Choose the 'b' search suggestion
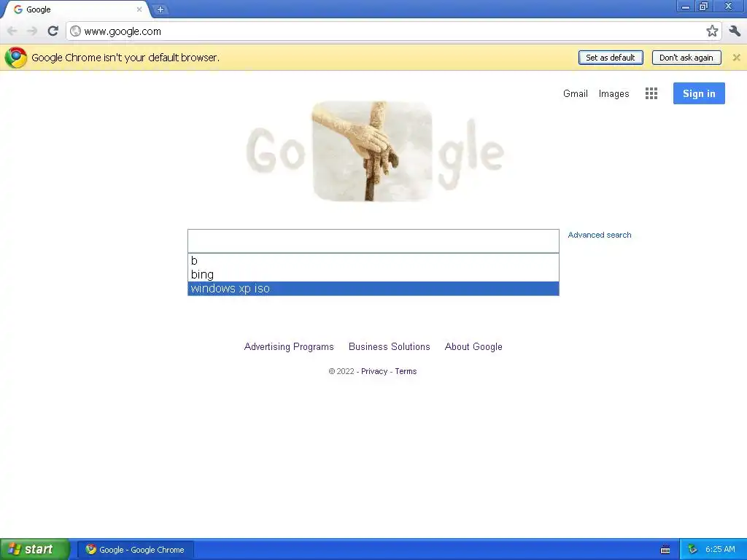 coord(373,260)
